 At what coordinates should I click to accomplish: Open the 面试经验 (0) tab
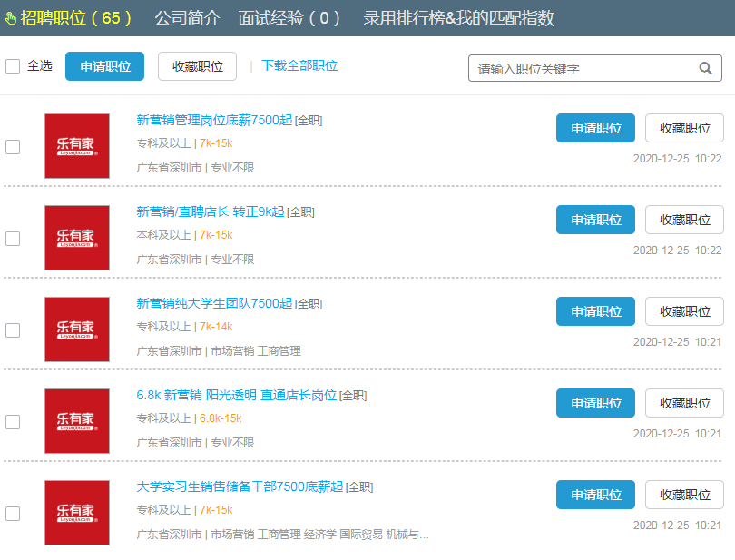point(289,18)
